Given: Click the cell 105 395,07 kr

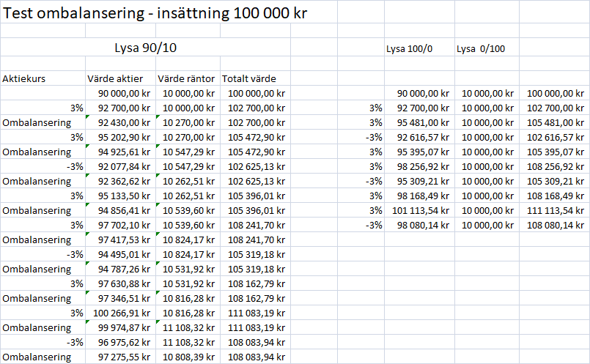Looking at the screenshot, I should [556, 152].
